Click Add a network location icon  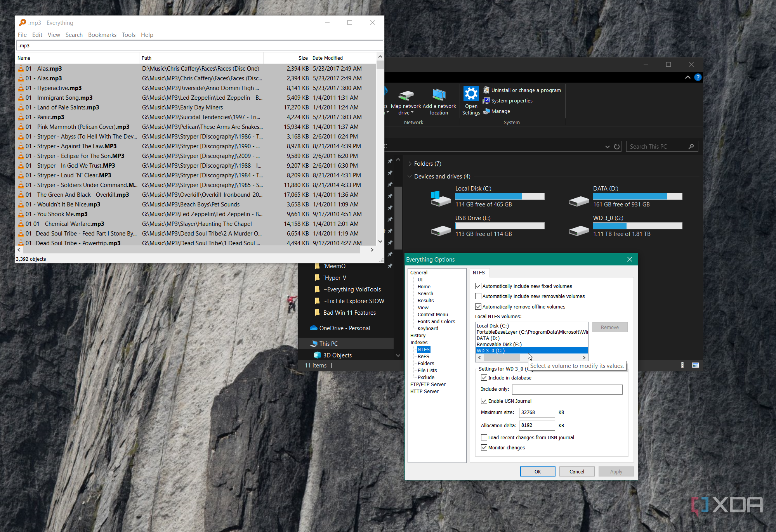[x=439, y=95]
